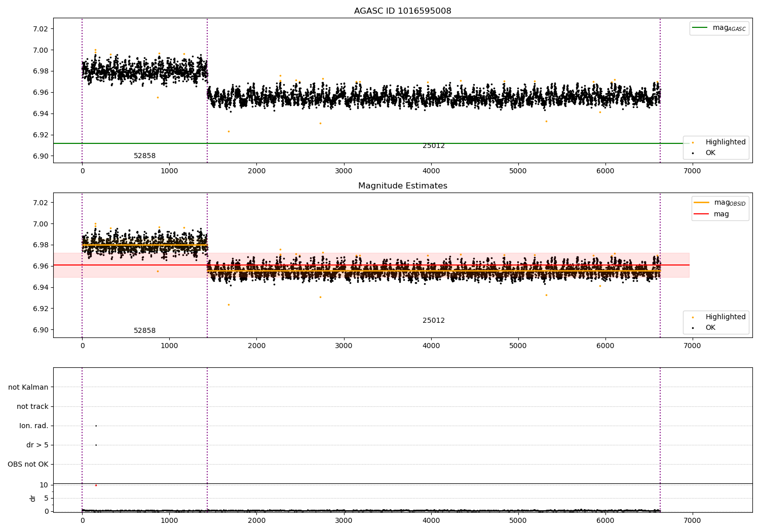Click the OBSID label '25012' in top plot
Viewport: 760px width, 532px height.
(434, 146)
